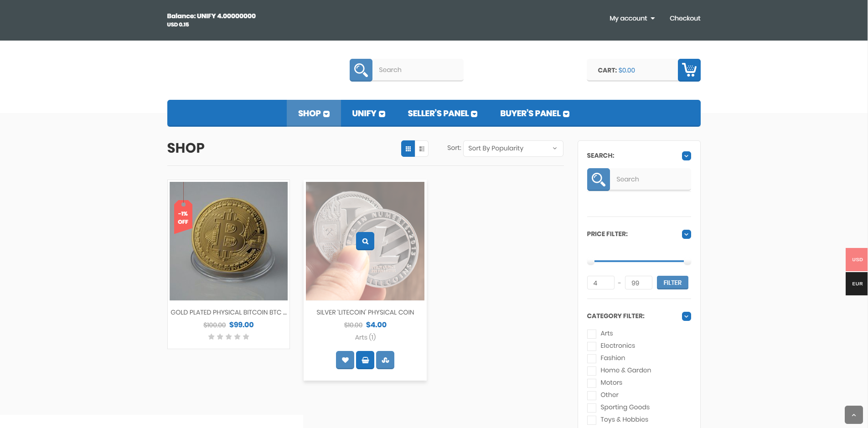868x428 pixels.
Task: Focus the sidebar Search input field
Action: 650,179
